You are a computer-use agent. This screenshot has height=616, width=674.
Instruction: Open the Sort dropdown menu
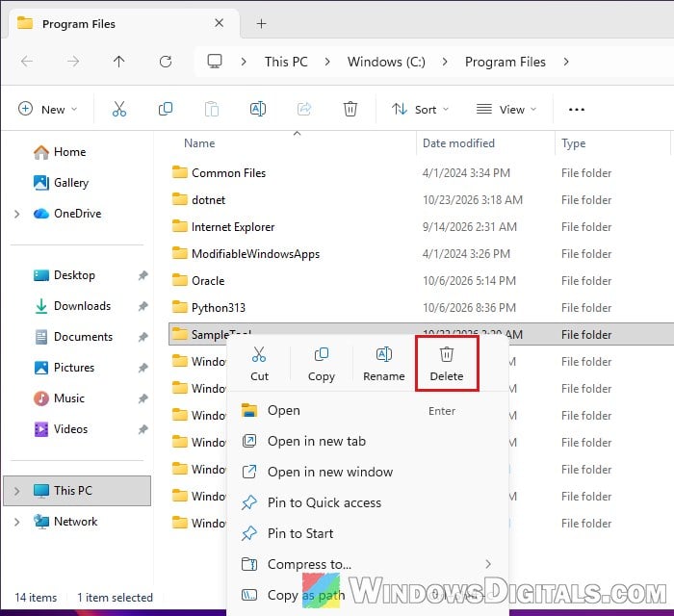tap(420, 109)
